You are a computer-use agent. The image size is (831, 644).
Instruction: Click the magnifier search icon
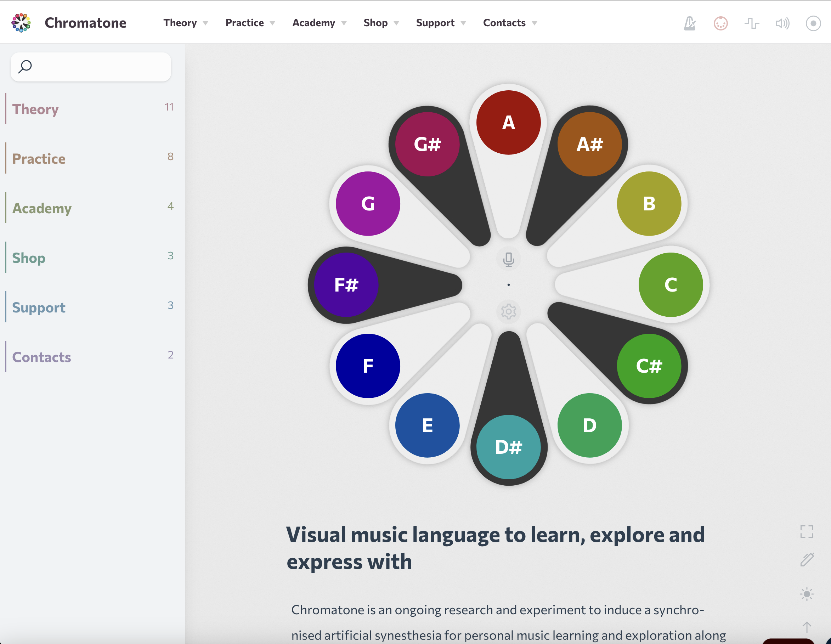pyautogui.click(x=25, y=67)
